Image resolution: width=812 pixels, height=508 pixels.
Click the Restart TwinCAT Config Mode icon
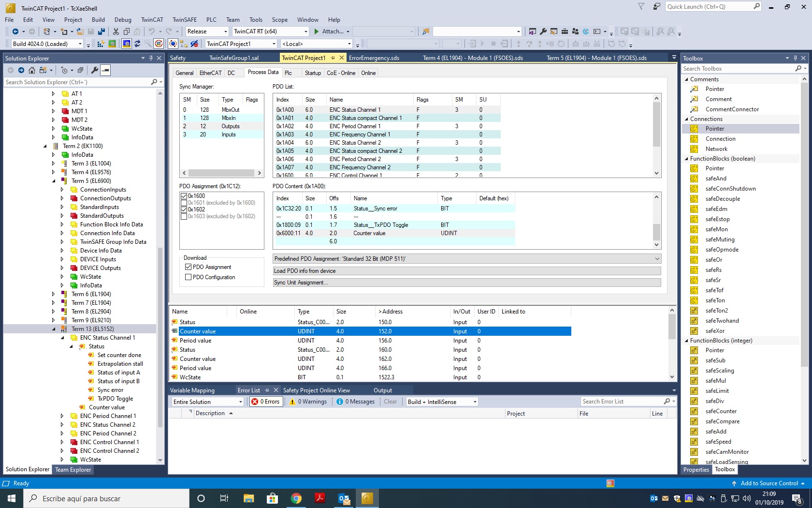click(x=126, y=44)
